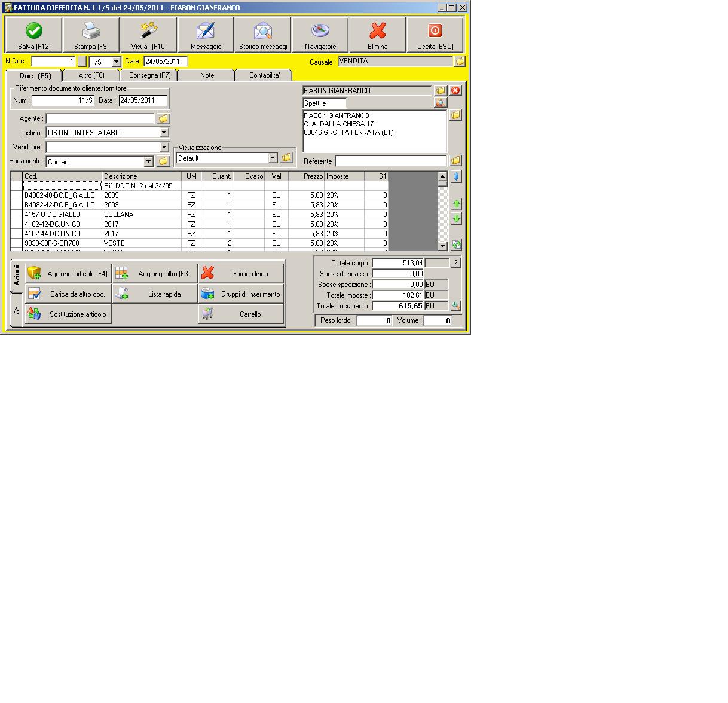
Task: Exit the form via Uscita (ESC)
Action: (435, 35)
